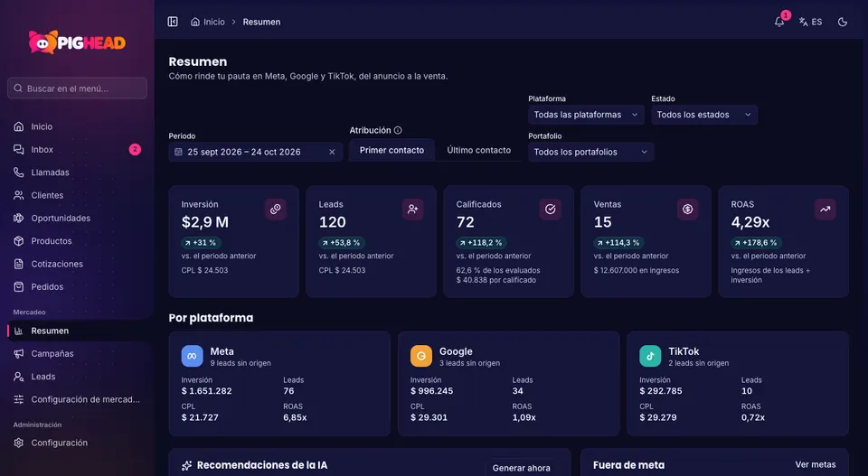The height and width of the screenshot is (476, 868).
Task: Click the Inversión card link icon
Action: 275,209
